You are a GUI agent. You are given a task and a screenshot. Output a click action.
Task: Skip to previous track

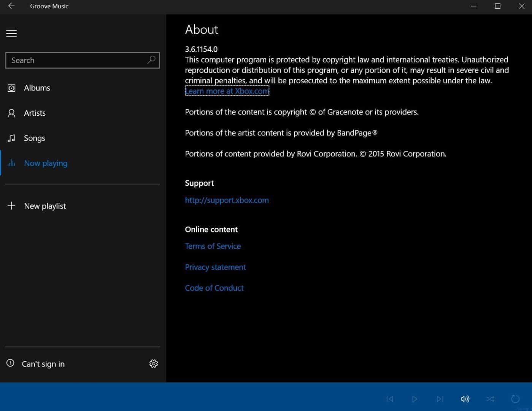[390, 399]
